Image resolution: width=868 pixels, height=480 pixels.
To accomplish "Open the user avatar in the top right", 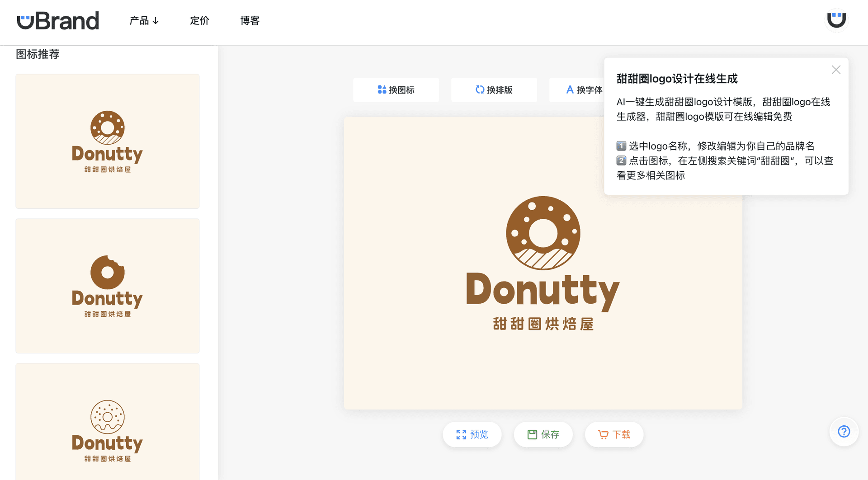I will [836, 19].
